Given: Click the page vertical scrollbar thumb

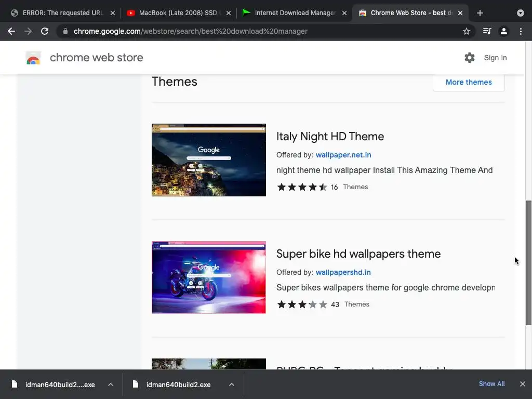Looking at the screenshot, I should click(x=528, y=263).
